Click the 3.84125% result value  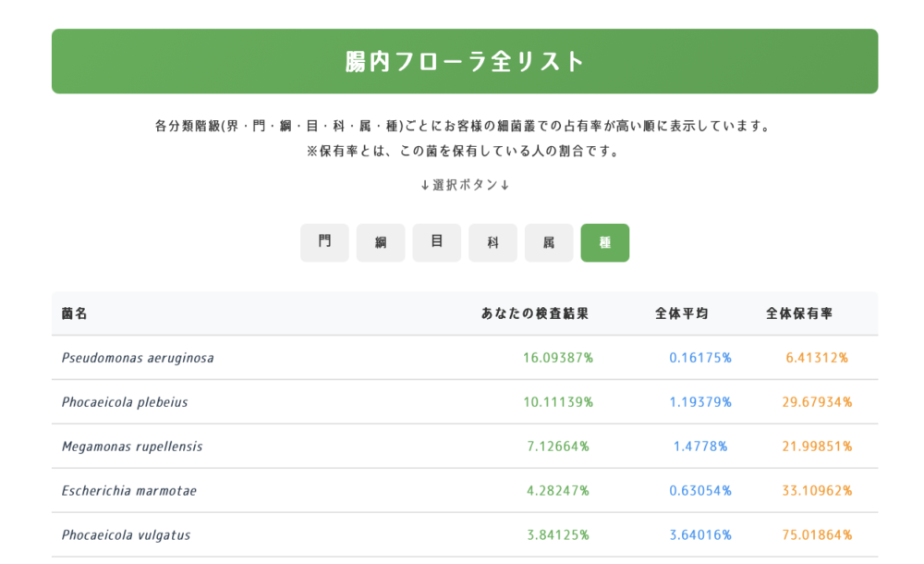(558, 535)
